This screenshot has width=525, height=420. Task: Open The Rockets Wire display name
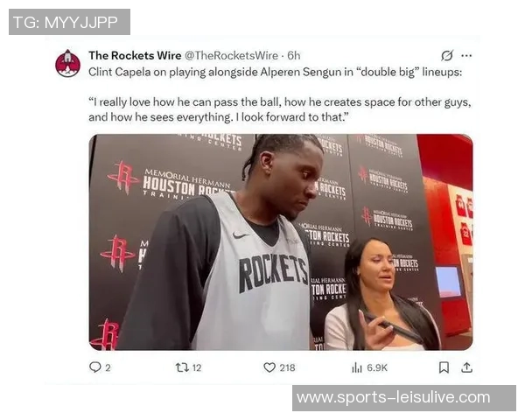click(135, 56)
